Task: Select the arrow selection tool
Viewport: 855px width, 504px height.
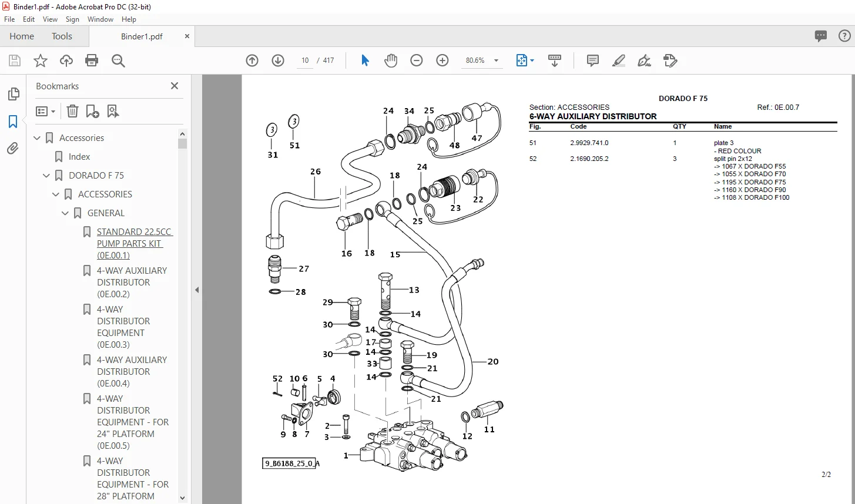Action: 365,61
